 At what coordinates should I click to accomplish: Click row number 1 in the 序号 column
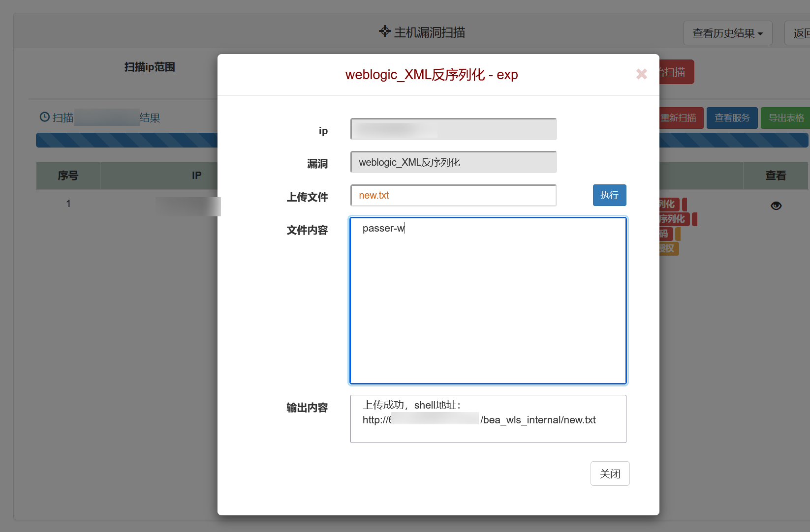coord(68,204)
